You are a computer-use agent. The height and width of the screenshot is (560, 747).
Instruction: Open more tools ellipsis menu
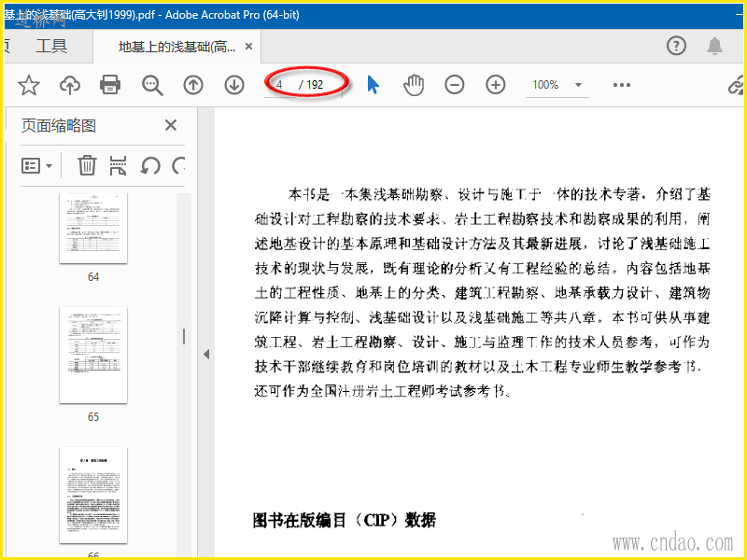[622, 85]
